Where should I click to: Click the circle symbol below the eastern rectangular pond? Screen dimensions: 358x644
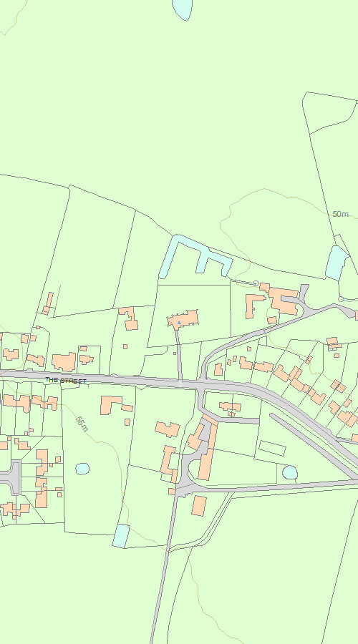[x=341, y=299]
